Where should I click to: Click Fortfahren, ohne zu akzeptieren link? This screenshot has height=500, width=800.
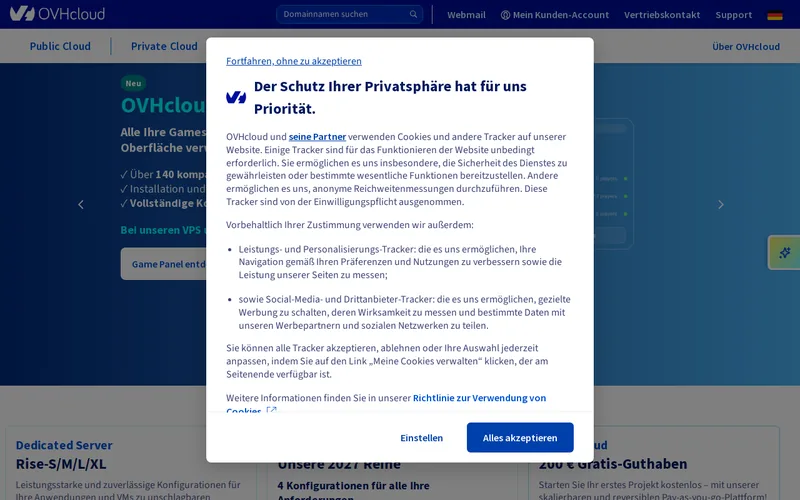294,61
